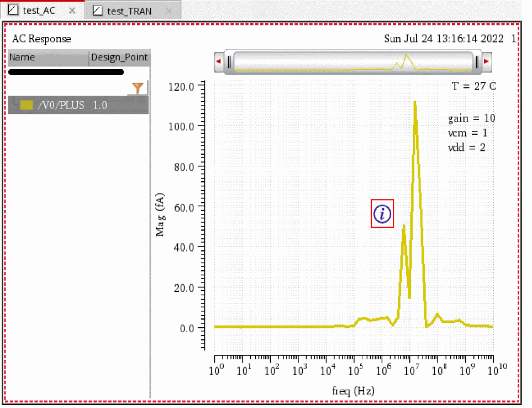
Task: Click the test_TRAN tab waveform icon
Action: [x=98, y=11]
